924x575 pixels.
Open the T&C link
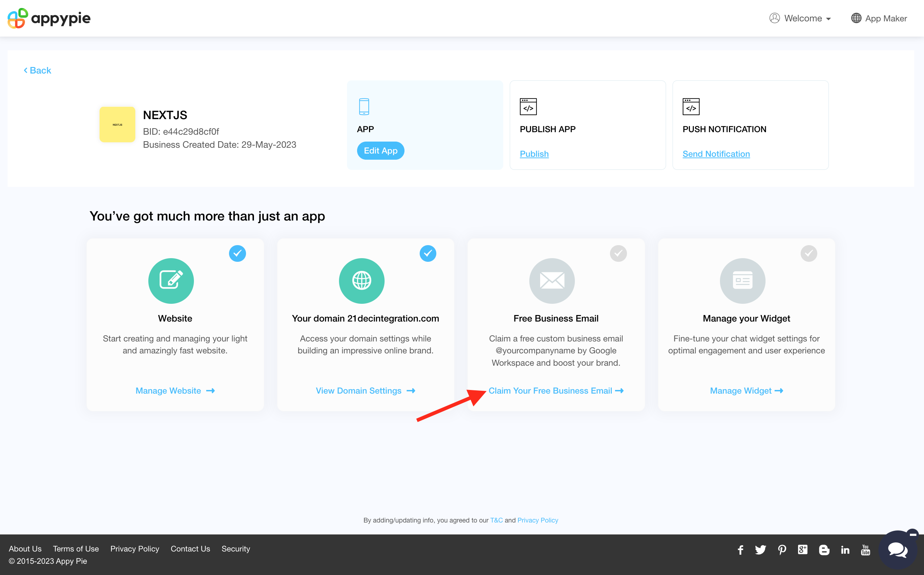coord(496,520)
